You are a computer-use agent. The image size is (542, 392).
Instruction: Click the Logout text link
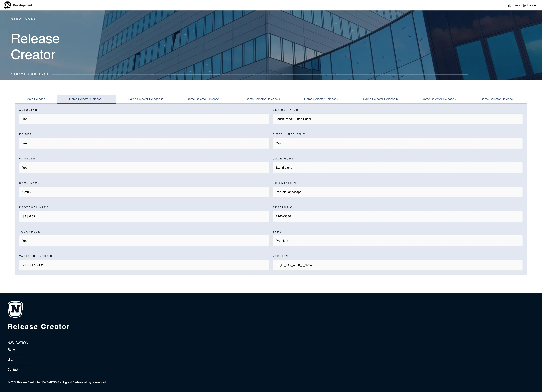coord(532,5)
